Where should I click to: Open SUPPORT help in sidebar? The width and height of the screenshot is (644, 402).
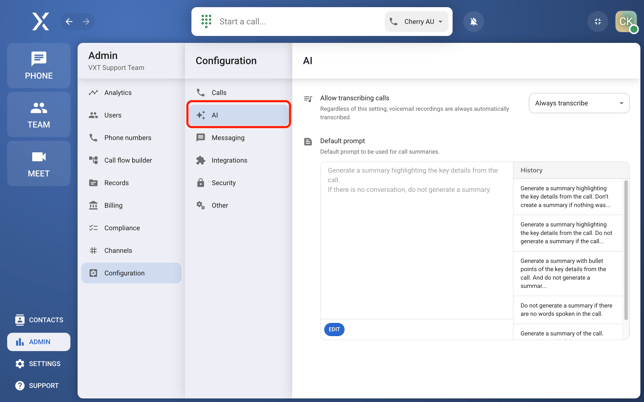pyautogui.click(x=39, y=385)
